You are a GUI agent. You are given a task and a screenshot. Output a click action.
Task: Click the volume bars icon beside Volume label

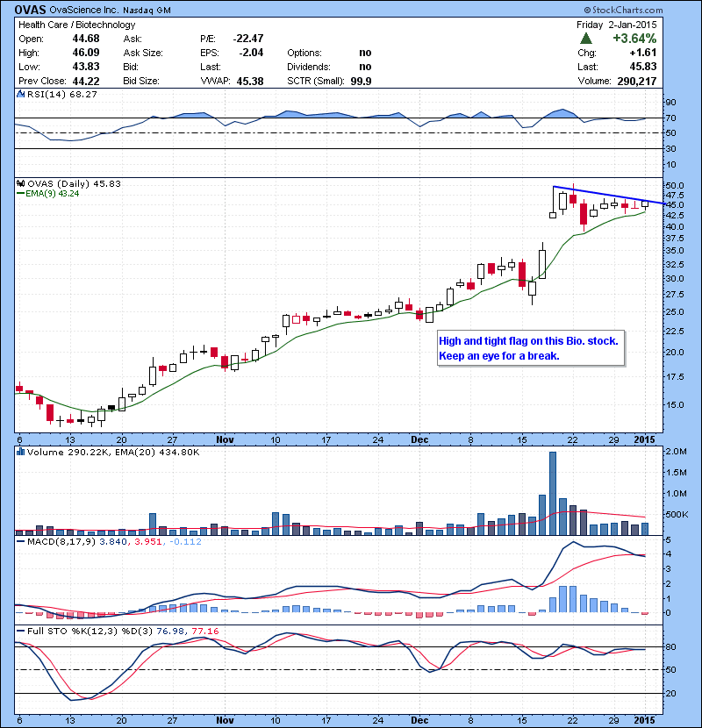click(x=20, y=452)
